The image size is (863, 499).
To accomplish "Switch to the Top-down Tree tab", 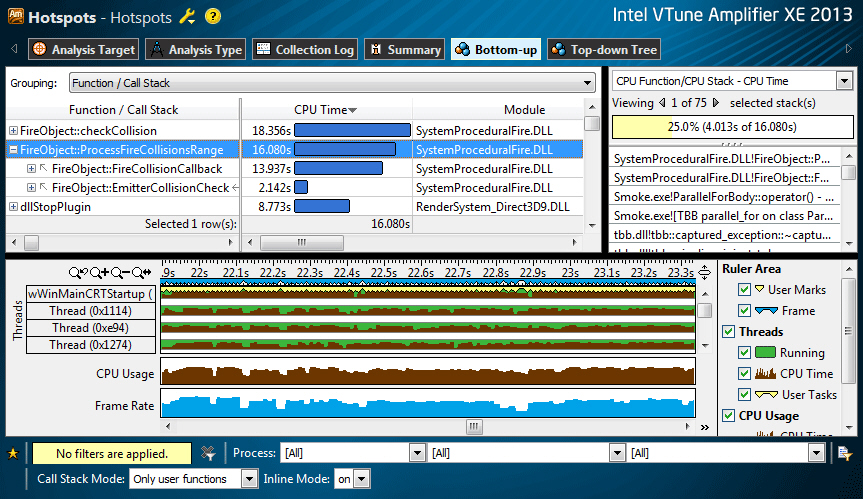I will (x=603, y=49).
